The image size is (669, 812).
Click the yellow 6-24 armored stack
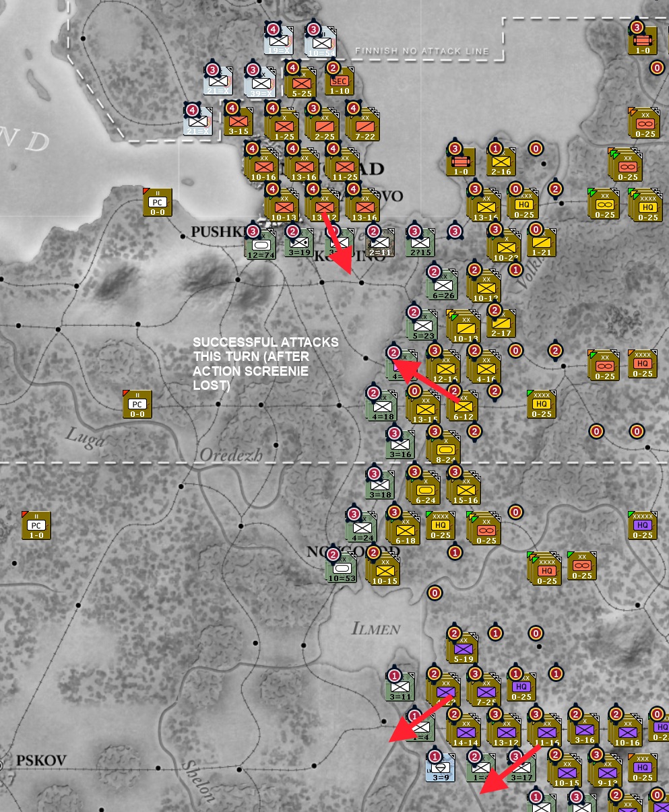click(424, 487)
